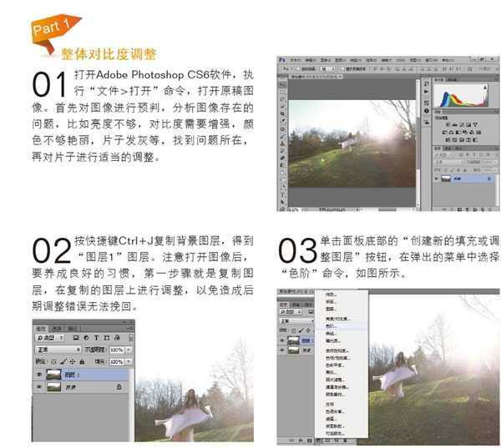This screenshot has width=501, height=448.
Task: Open the 滤镜 menu in step 01 menu bar
Action: pyautogui.click(x=386, y=60)
